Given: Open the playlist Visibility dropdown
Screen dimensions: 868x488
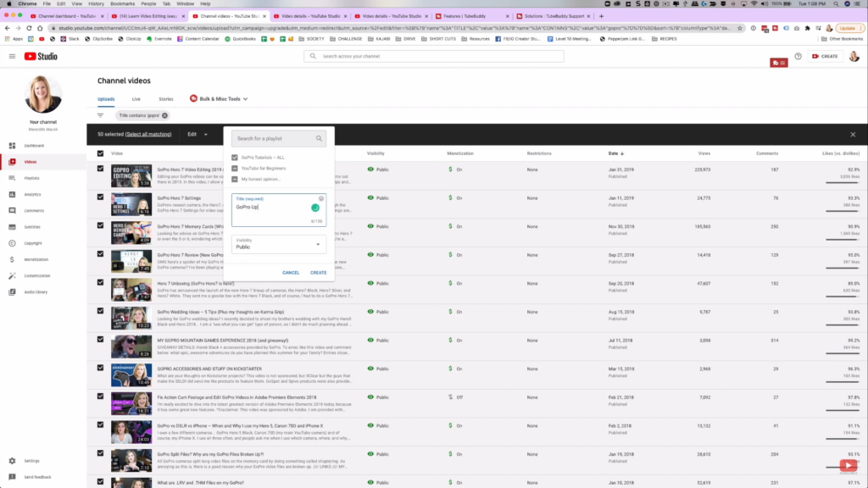Looking at the screenshot, I should pos(278,244).
